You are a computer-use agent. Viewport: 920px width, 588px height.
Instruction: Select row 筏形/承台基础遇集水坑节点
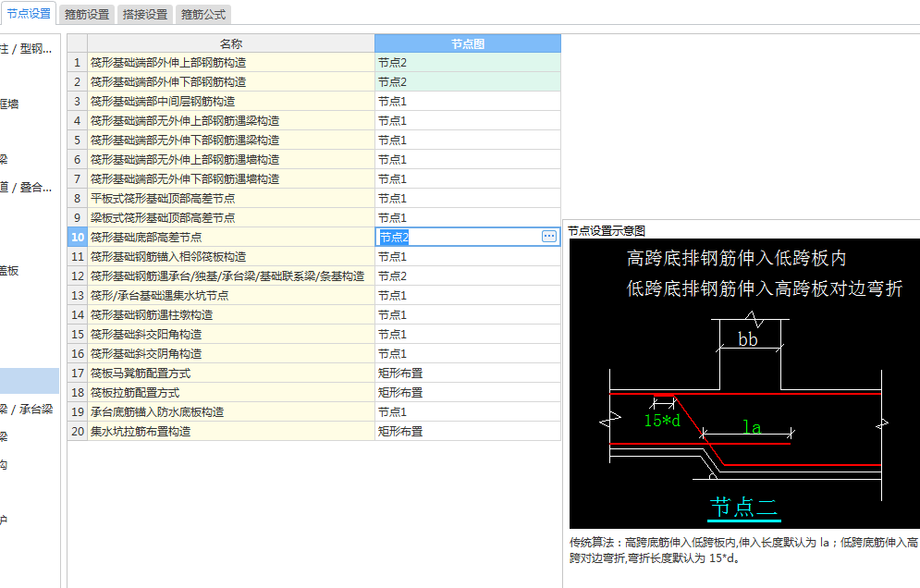(231, 295)
